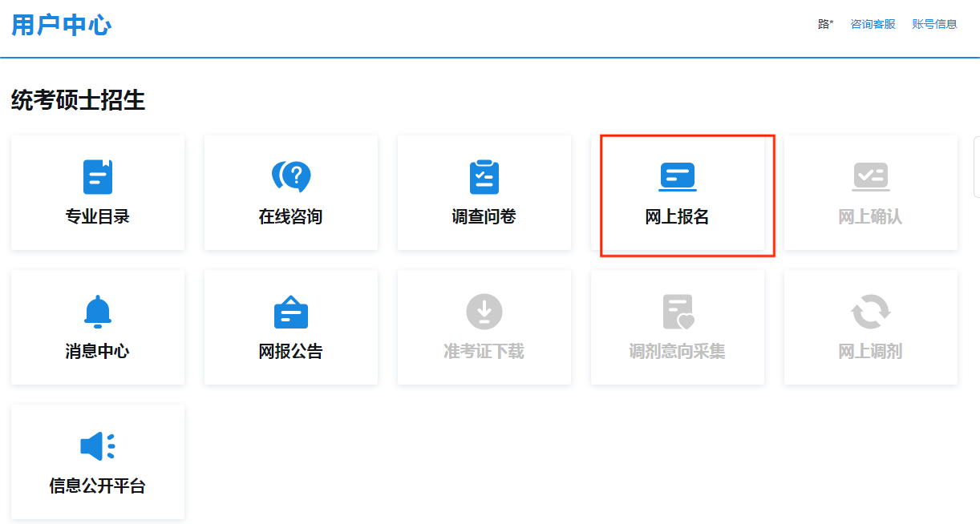Screen dimensions: 980x524
Task: Click the 专业目录 document icon
Action: point(98,177)
